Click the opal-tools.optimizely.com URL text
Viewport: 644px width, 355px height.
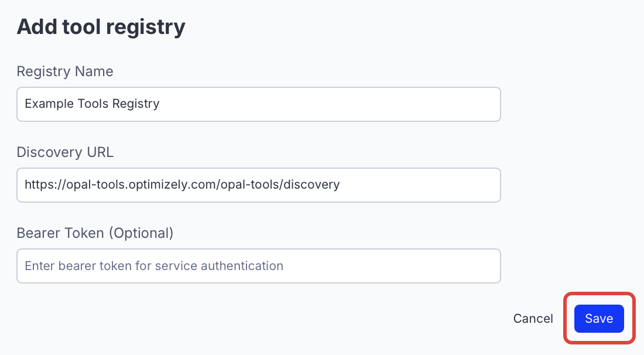182,185
